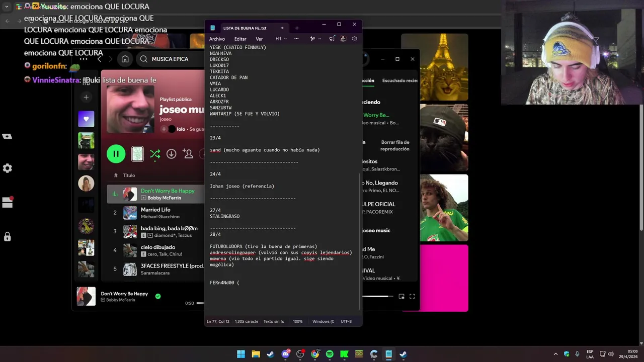Click the Windows (CRLF) line ending entry
This screenshot has height=362, width=644.
(323, 321)
